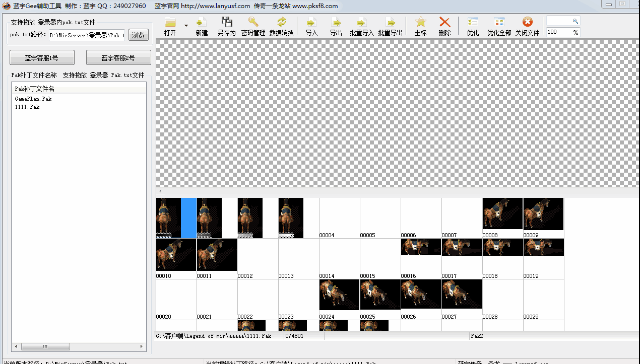Select GamePlan.Pak in the patch list
Screen dimensions: 640x364
click(x=33, y=99)
